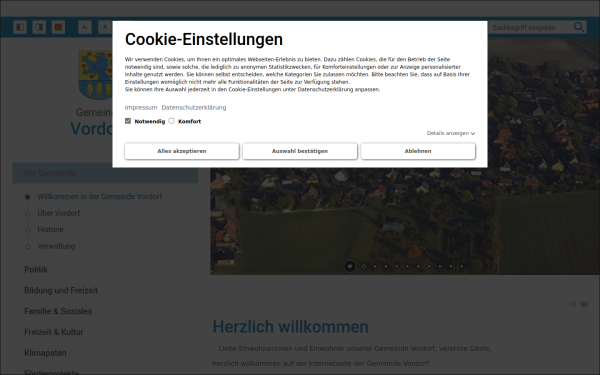Open Familie & Soziales menu
600x375 pixels.
(x=58, y=311)
